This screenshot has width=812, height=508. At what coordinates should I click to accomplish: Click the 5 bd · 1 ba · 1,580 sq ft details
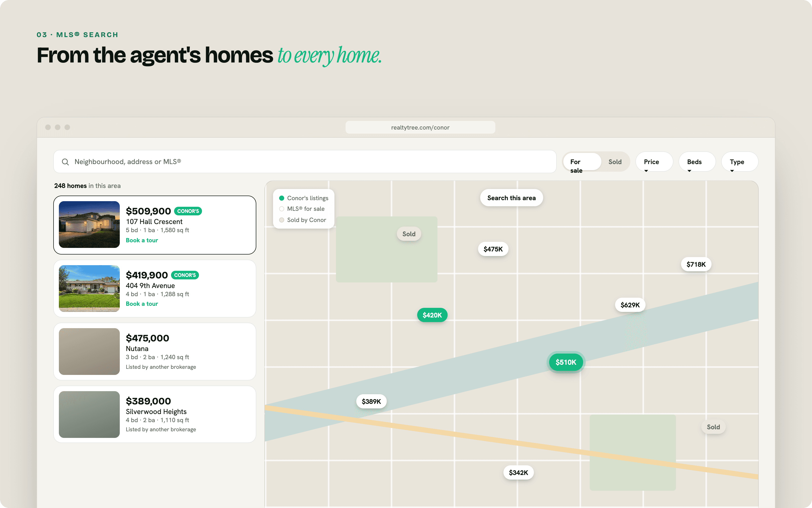tap(157, 230)
